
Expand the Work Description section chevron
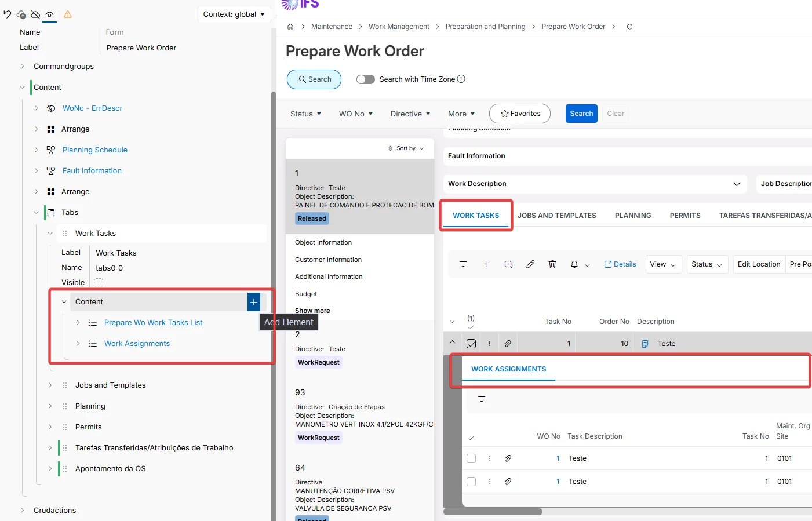click(x=737, y=184)
